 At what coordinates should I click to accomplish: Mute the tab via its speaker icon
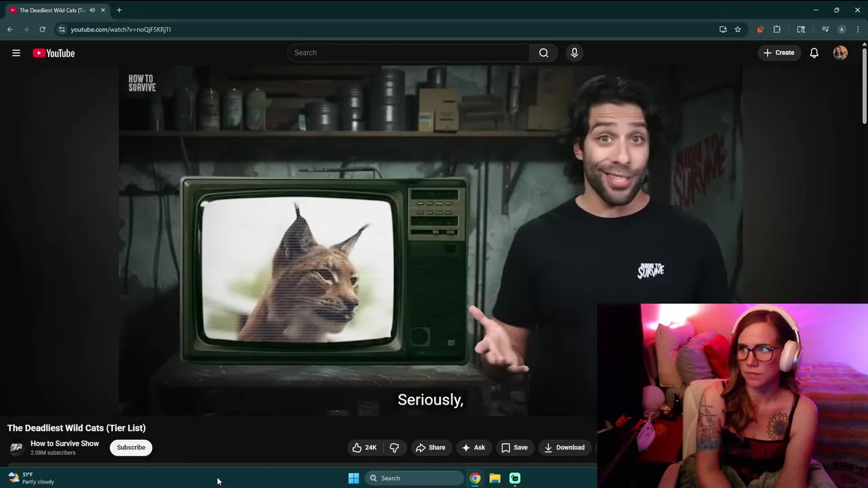pos(92,10)
